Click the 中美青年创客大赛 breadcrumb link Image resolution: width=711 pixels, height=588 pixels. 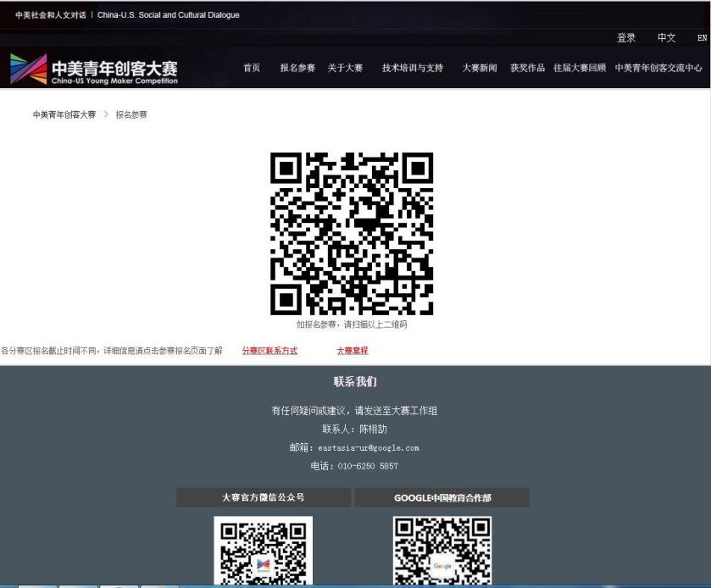pyautogui.click(x=64, y=114)
